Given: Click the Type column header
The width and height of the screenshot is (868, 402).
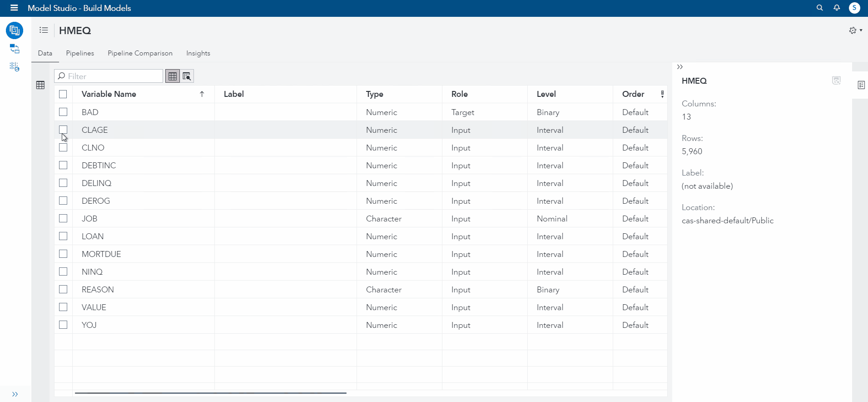Looking at the screenshot, I should (399, 94).
